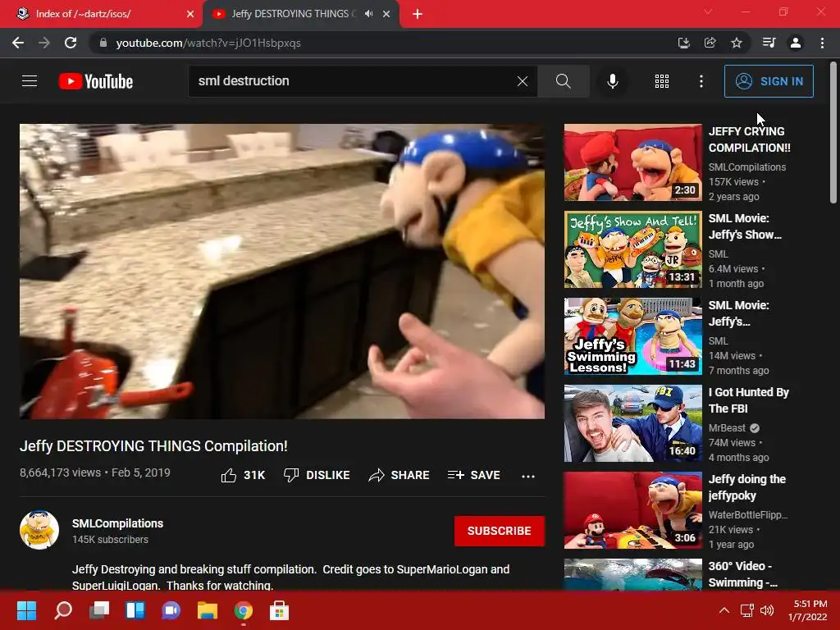Click the Chrome address bar URL
Screen dimensions: 840x630
(x=208, y=43)
